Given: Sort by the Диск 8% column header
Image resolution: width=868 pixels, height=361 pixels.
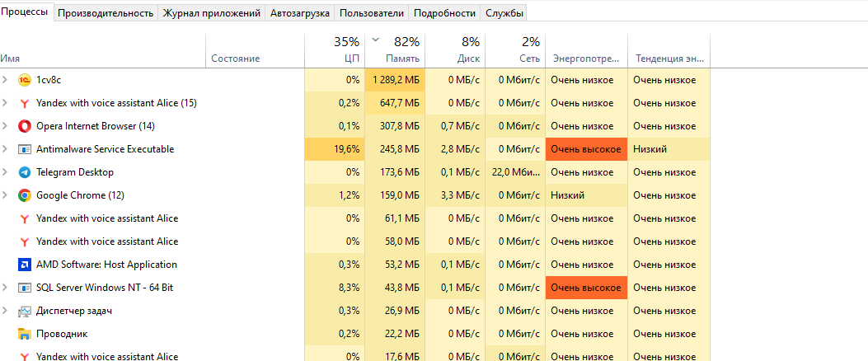Looking at the screenshot, I should point(456,51).
